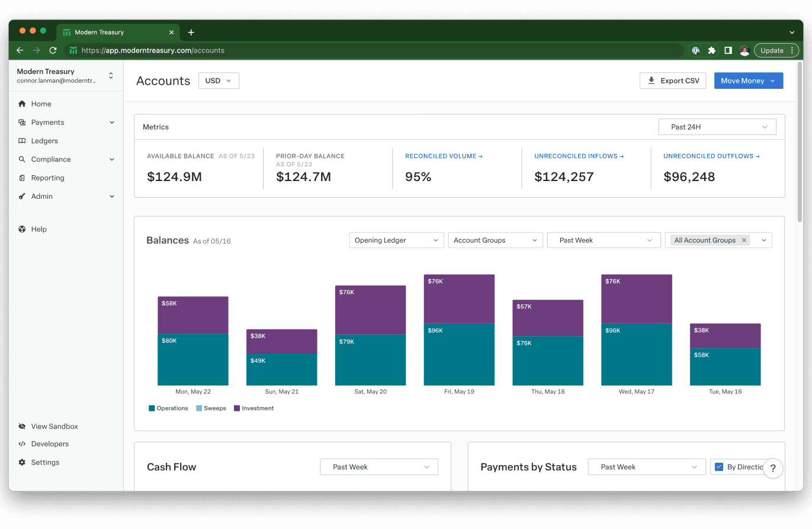
Task: Click the browser address bar
Action: point(379,51)
